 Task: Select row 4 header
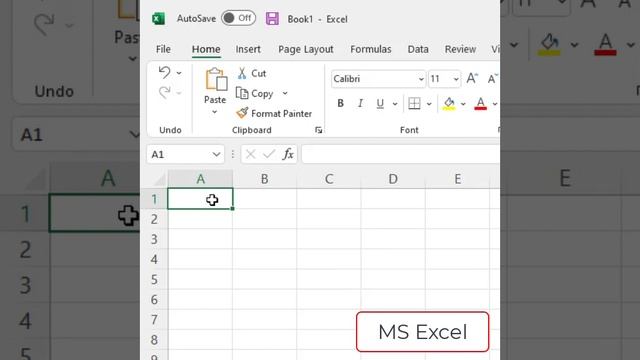[154, 259]
